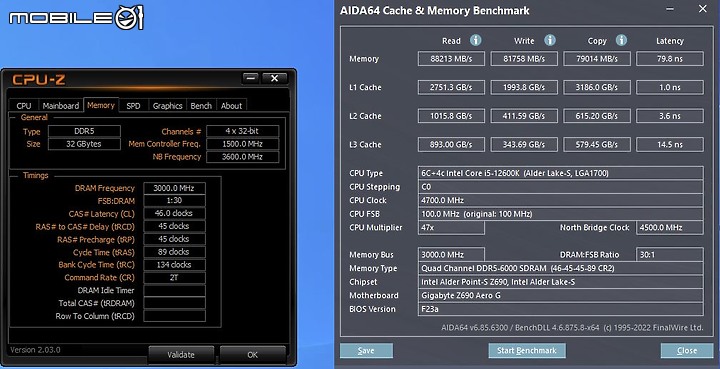
Task: Click Mem Controller Freq. value 1500.0 MHz
Action: 242,144
